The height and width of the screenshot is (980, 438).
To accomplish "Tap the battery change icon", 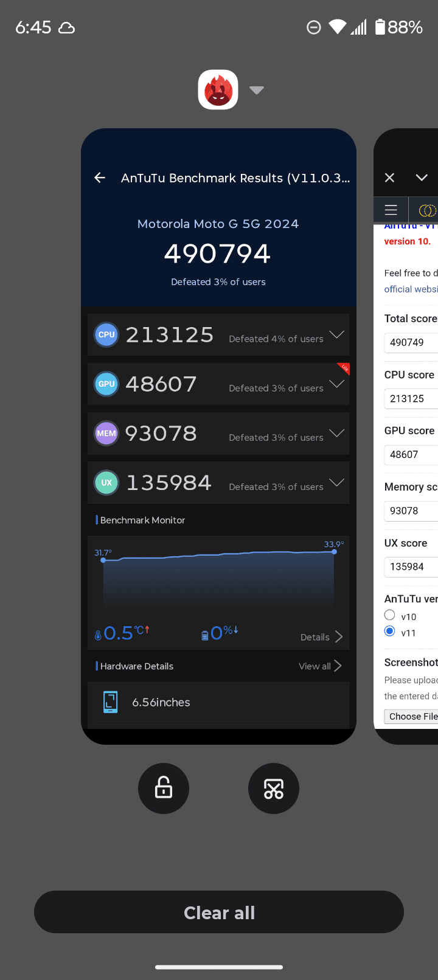I will (x=205, y=635).
